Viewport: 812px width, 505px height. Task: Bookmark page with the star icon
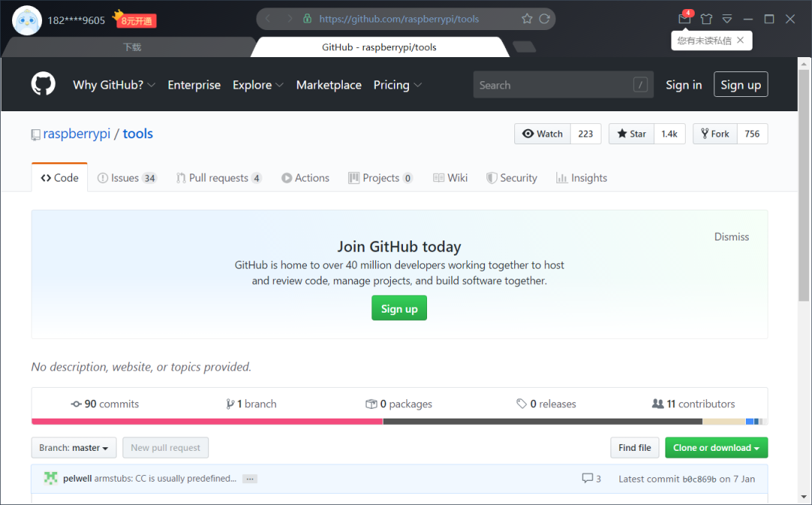click(526, 19)
